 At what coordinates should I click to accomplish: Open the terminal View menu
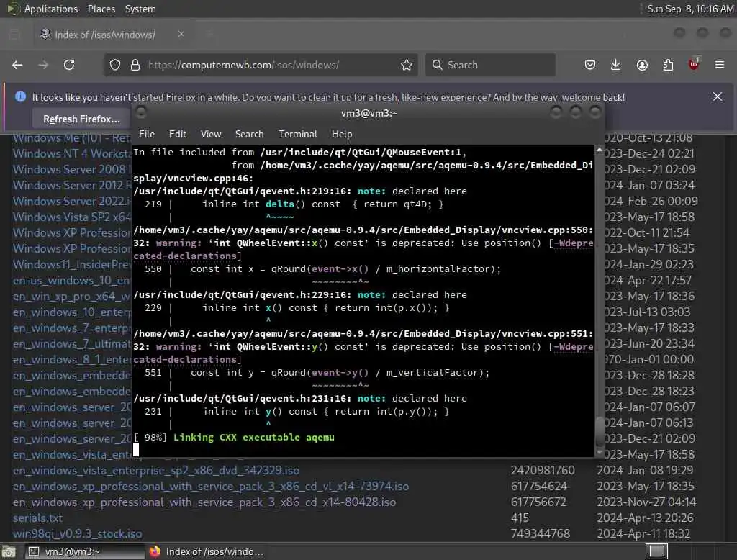(x=211, y=134)
